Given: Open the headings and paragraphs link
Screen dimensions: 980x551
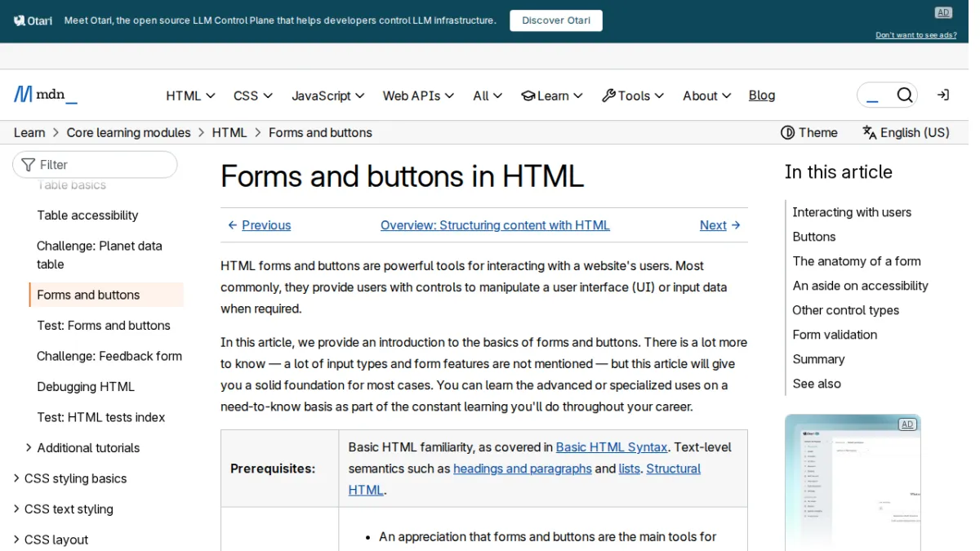Looking at the screenshot, I should point(523,469).
